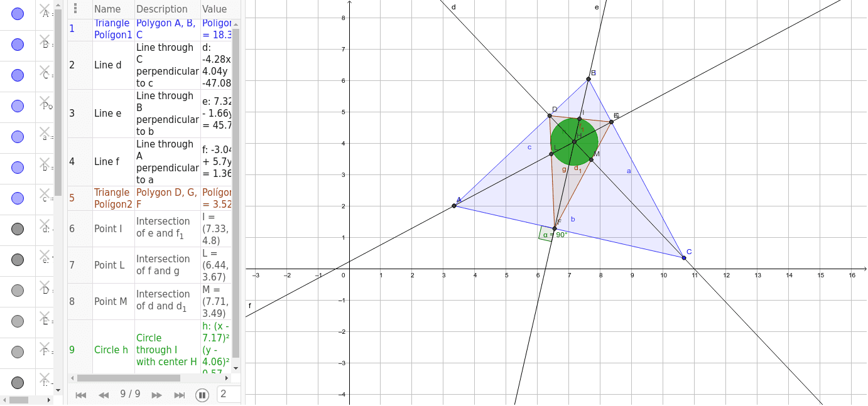Click the X icon beside line e
This screenshot has width=868, height=406.
click(x=45, y=255)
